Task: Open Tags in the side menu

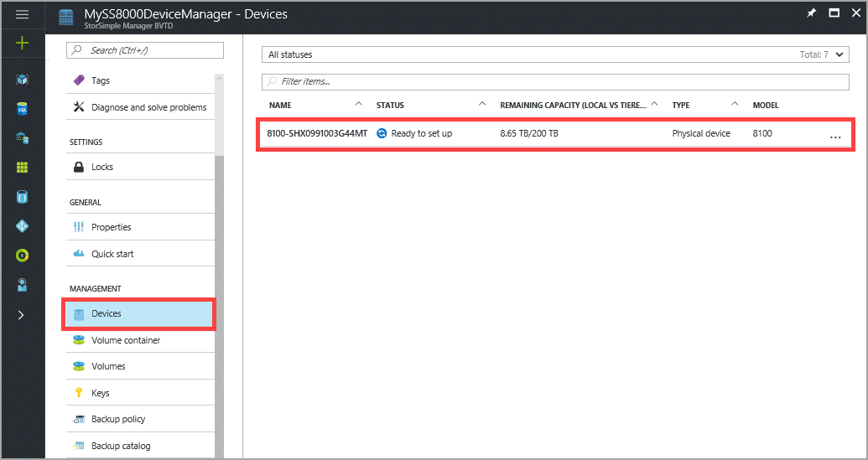Action: (x=141, y=80)
